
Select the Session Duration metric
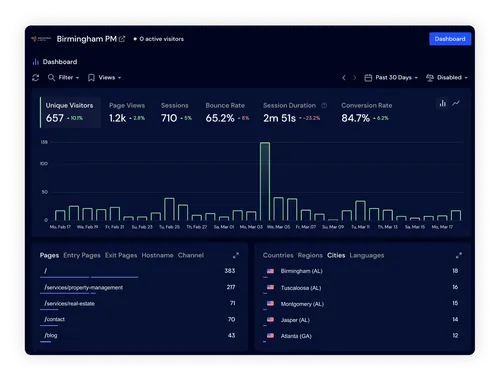295,112
